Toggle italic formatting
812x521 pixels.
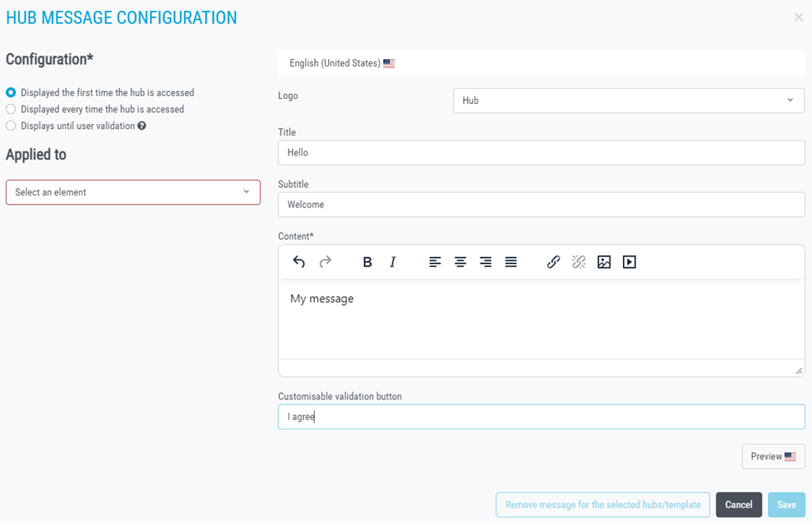tap(392, 262)
